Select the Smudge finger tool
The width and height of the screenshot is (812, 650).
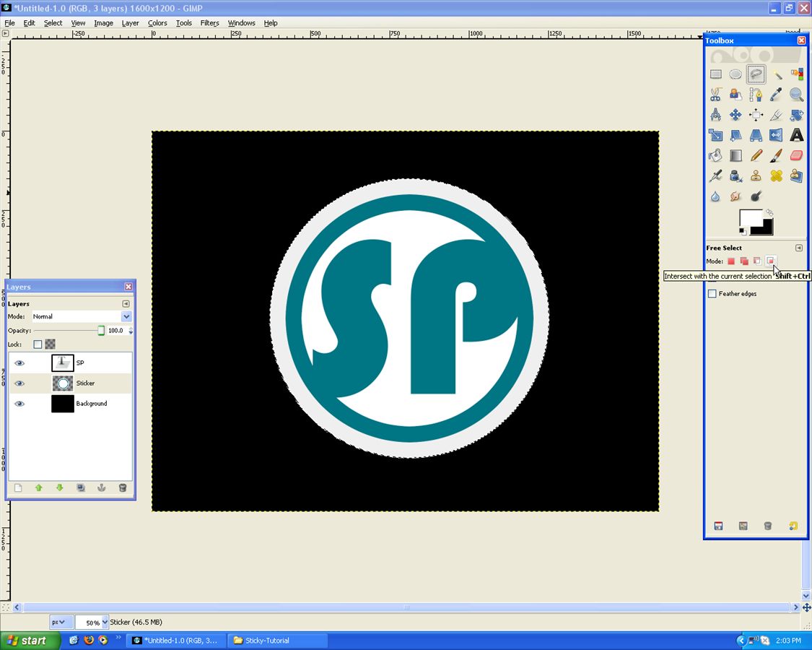pyautogui.click(x=735, y=196)
